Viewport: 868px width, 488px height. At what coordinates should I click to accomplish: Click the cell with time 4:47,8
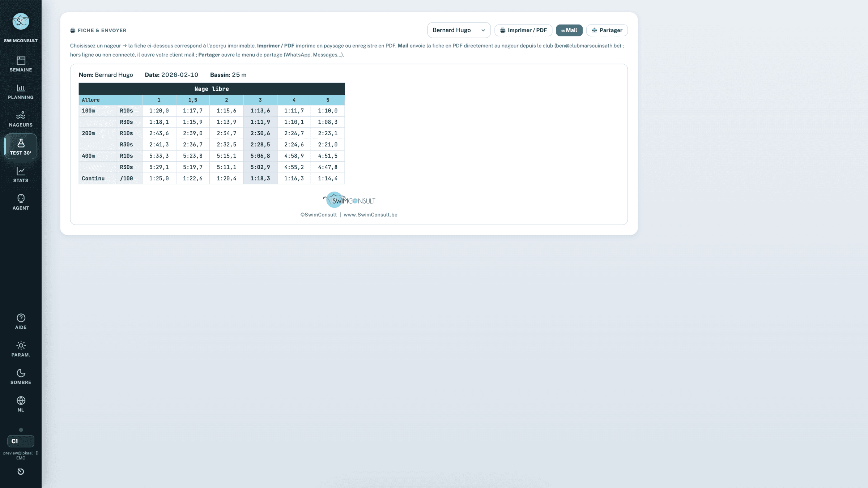pyautogui.click(x=328, y=167)
